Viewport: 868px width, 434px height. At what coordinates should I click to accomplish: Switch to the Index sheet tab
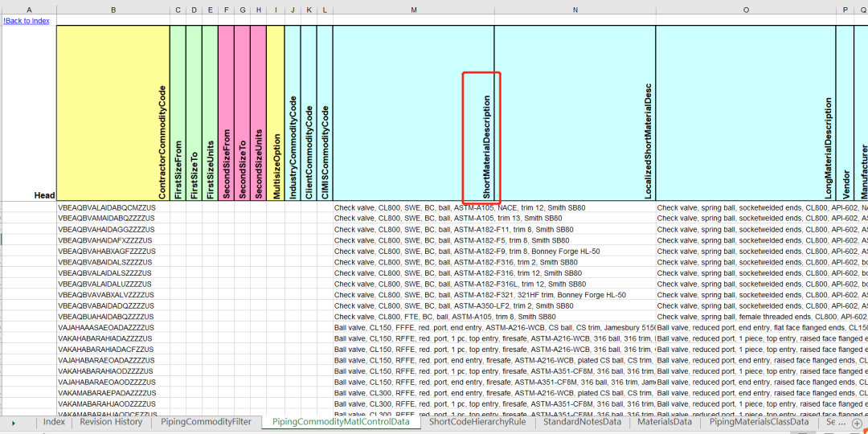(x=54, y=422)
